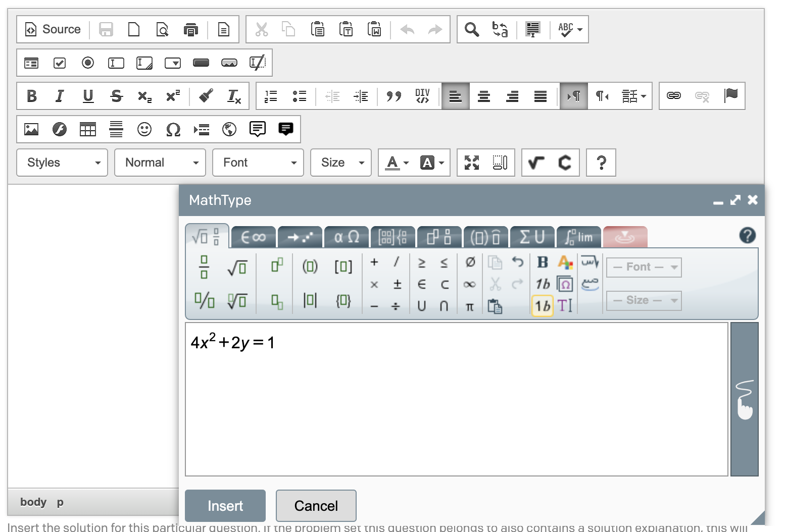The height and width of the screenshot is (532, 785).
Task: Toggle Align Left
Action: (456, 96)
